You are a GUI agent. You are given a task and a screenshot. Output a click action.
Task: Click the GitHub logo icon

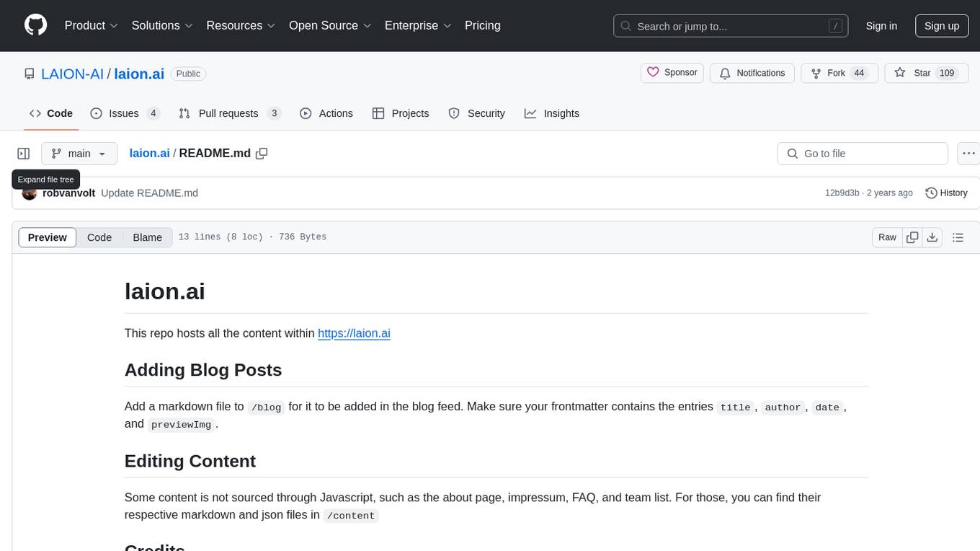coord(35,25)
